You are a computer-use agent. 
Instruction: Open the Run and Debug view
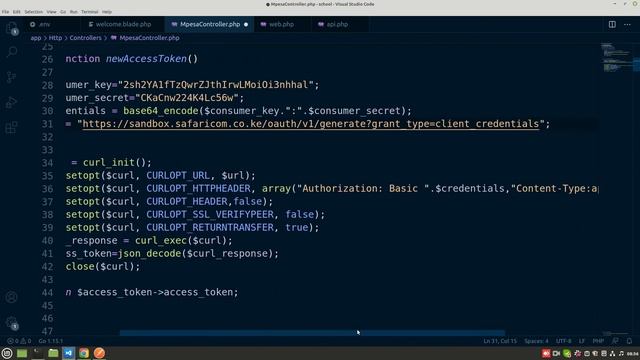coord(12,102)
